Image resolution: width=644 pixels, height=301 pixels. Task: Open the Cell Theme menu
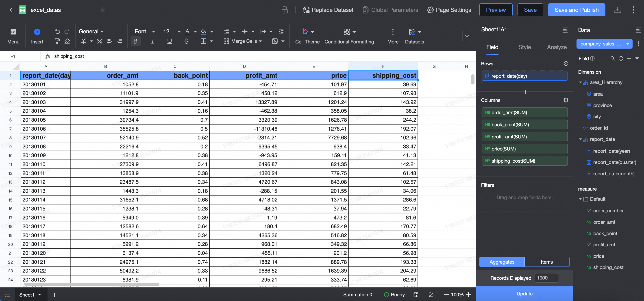tap(307, 36)
